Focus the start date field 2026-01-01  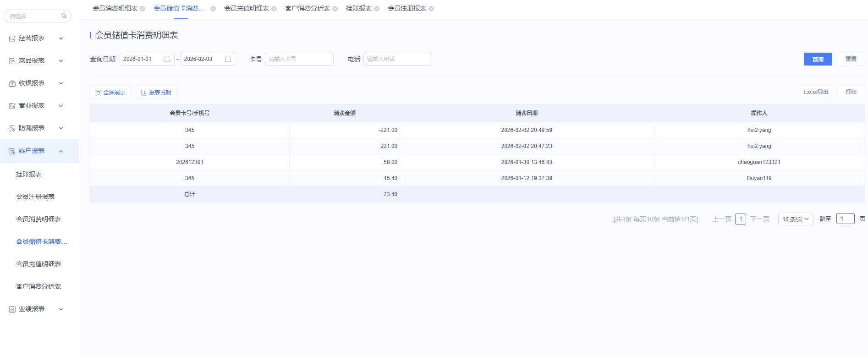coord(147,59)
